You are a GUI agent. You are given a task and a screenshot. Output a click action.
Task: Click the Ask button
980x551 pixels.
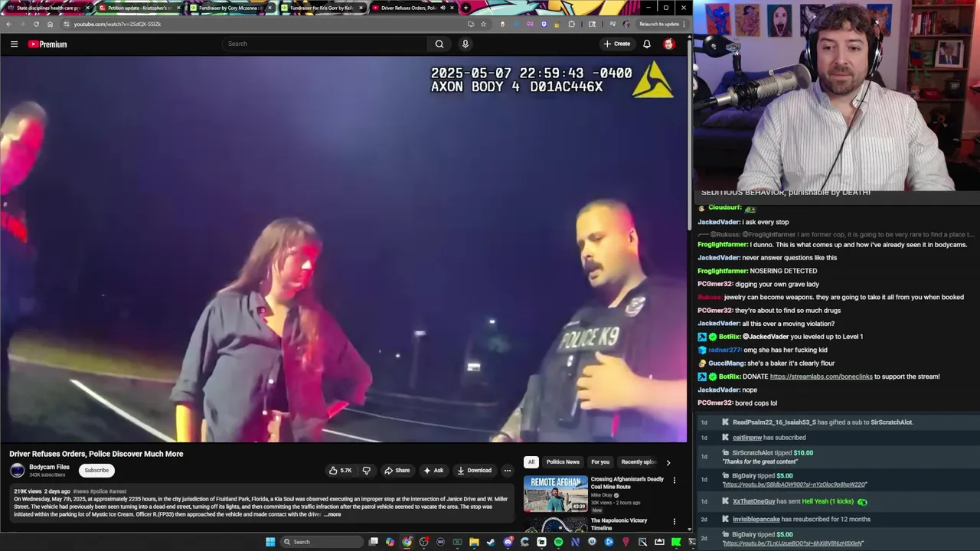(433, 470)
